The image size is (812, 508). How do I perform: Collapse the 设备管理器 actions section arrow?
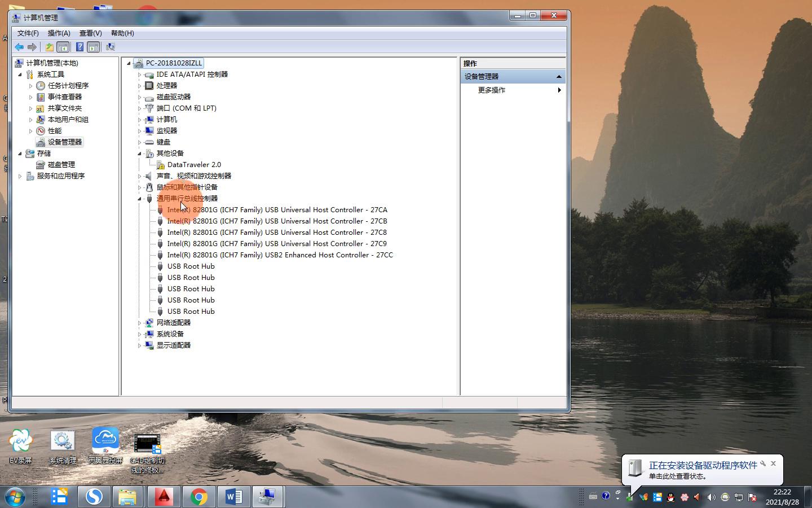point(559,77)
